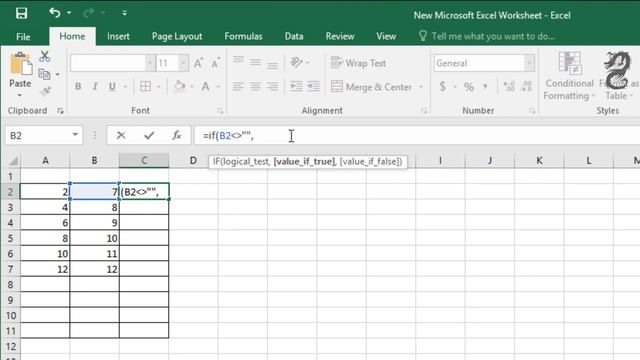640x360 pixels.
Task: Click the Decrease Indent icon
Action: pyautogui.click(x=296, y=86)
